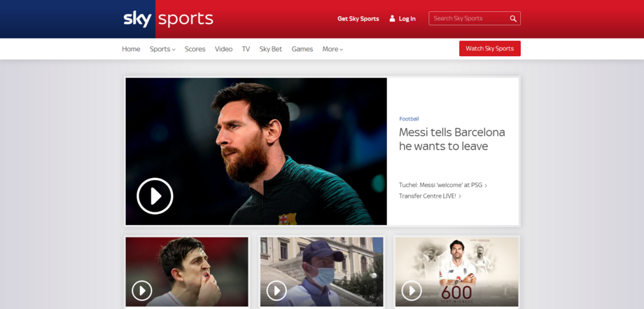Go to the Video section

point(223,49)
